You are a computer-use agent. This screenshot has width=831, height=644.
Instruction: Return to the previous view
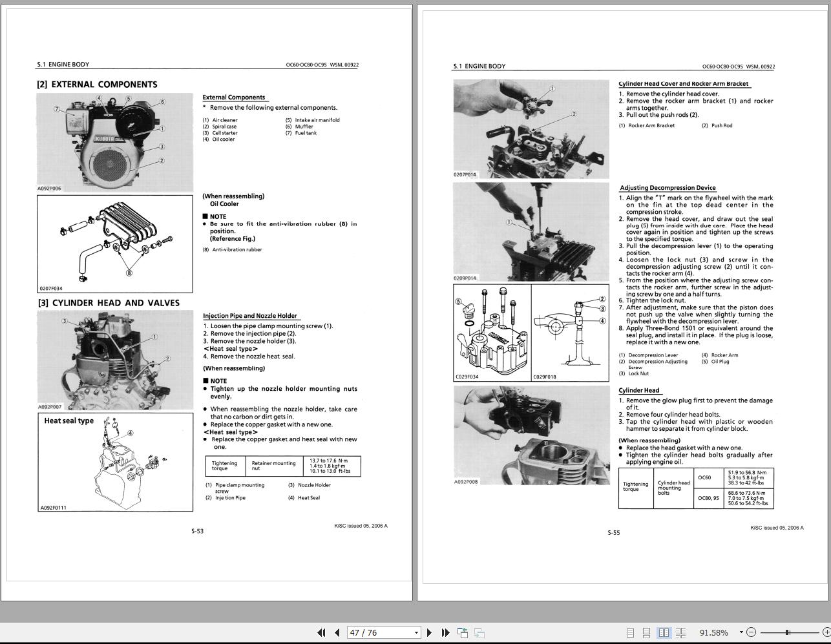coord(463,633)
